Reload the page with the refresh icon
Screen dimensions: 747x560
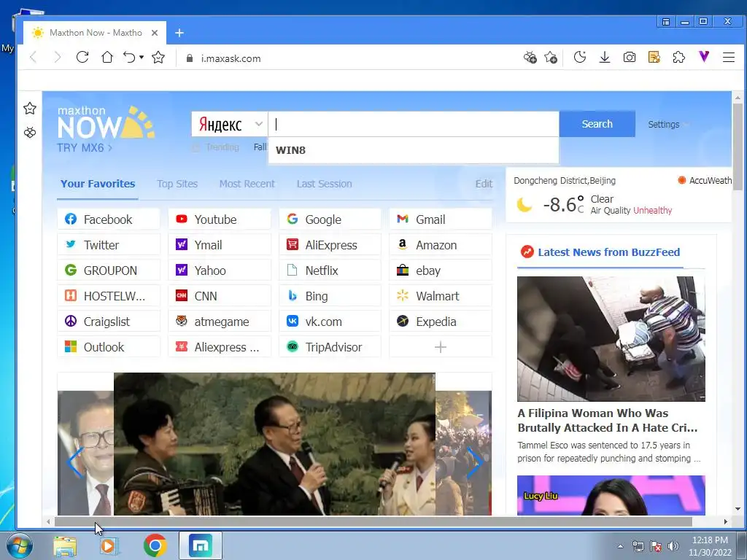[x=82, y=58]
